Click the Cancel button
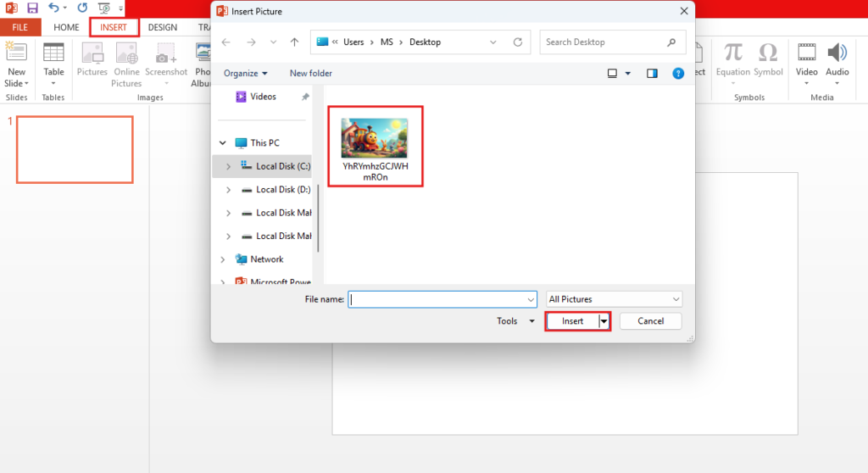 coord(650,321)
